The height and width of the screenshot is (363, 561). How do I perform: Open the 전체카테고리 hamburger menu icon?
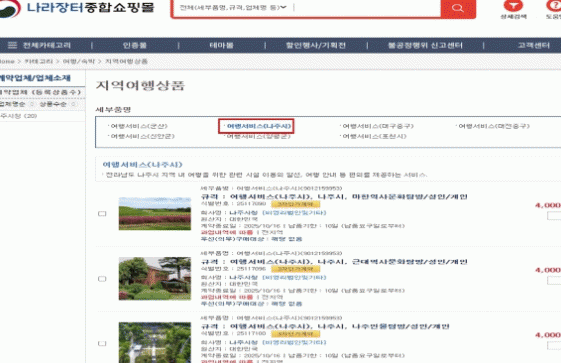tap(12, 45)
